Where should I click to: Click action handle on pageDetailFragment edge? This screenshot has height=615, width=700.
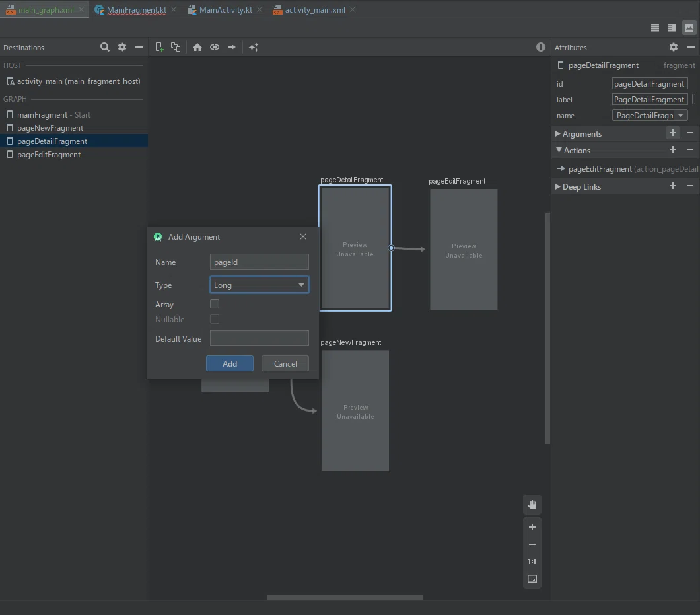pyautogui.click(x=391, y=248)
